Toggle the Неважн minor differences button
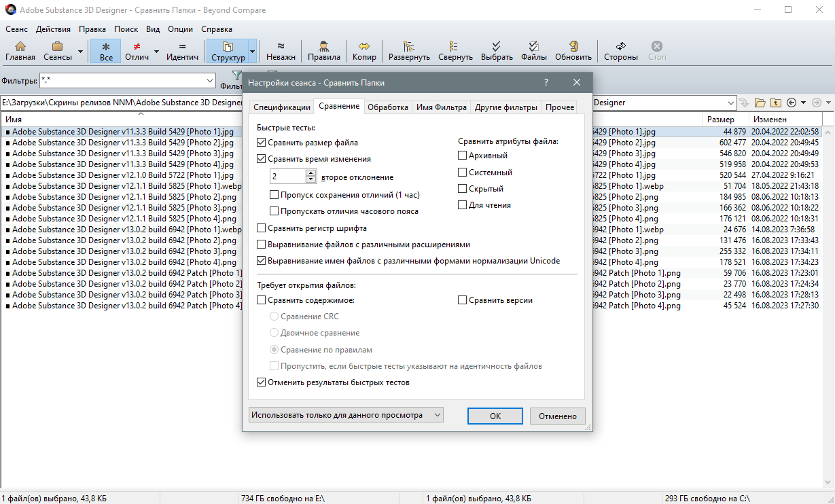This screenshot has width=835, height=504. (281, 51)
